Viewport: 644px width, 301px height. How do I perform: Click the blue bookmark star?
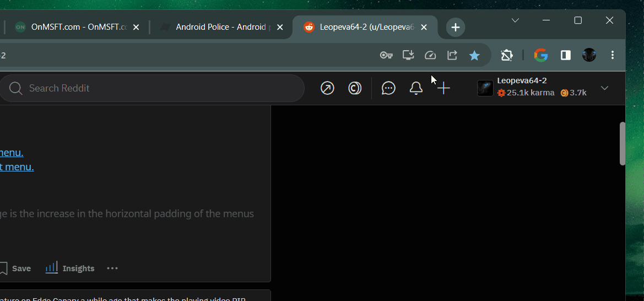click(x=474, y=55)
